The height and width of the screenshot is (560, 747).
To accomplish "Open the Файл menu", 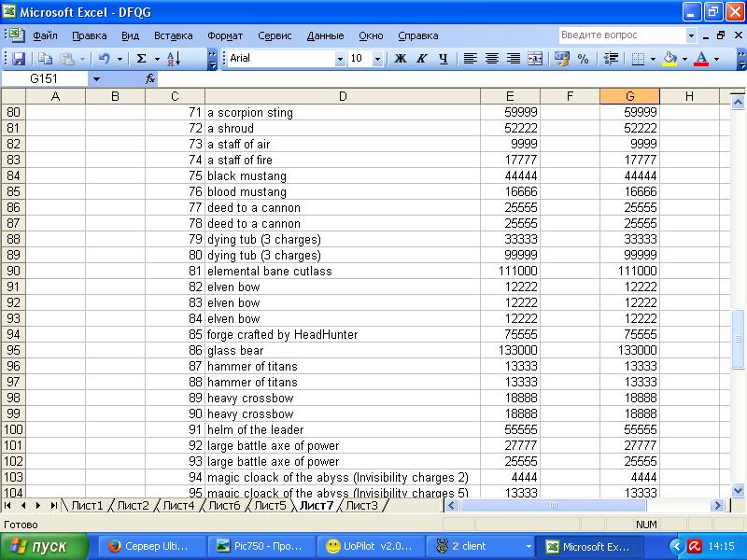I will pos(45,35).
